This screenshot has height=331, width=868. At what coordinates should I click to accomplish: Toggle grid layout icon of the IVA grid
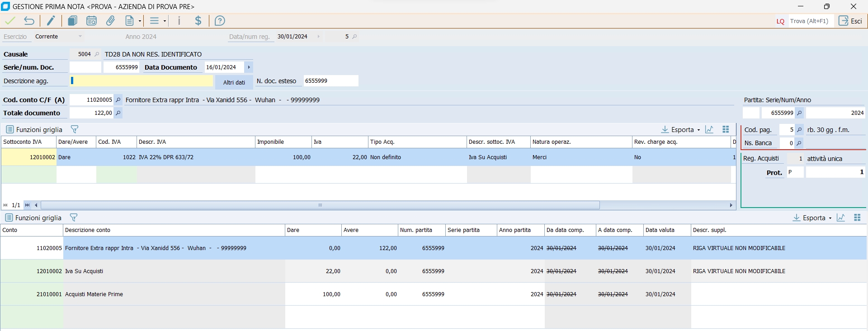coord(726,129)
